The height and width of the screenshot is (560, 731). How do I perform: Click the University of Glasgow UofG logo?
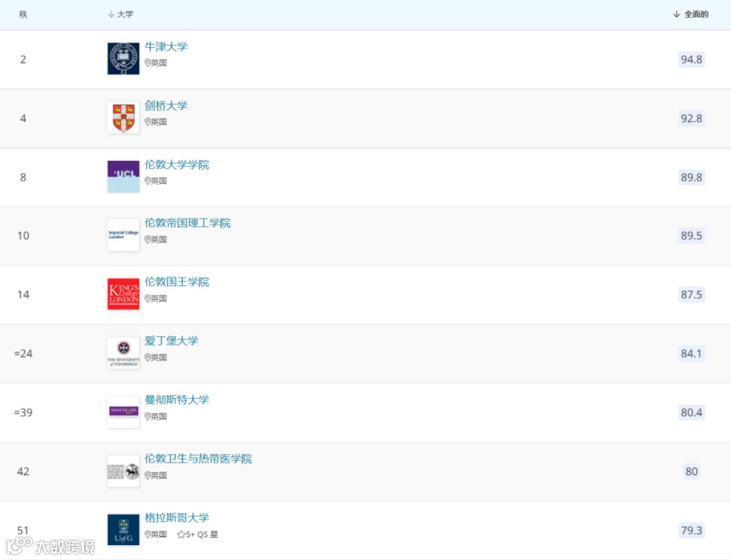124,530
